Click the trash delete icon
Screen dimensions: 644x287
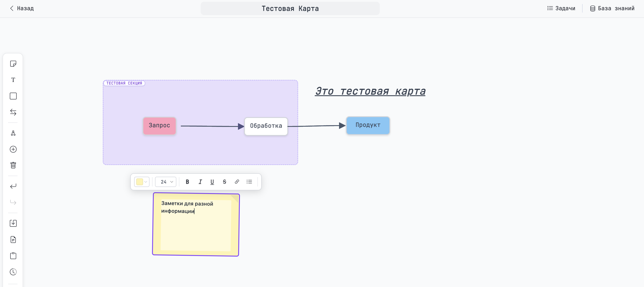click(x=13, y=165)
